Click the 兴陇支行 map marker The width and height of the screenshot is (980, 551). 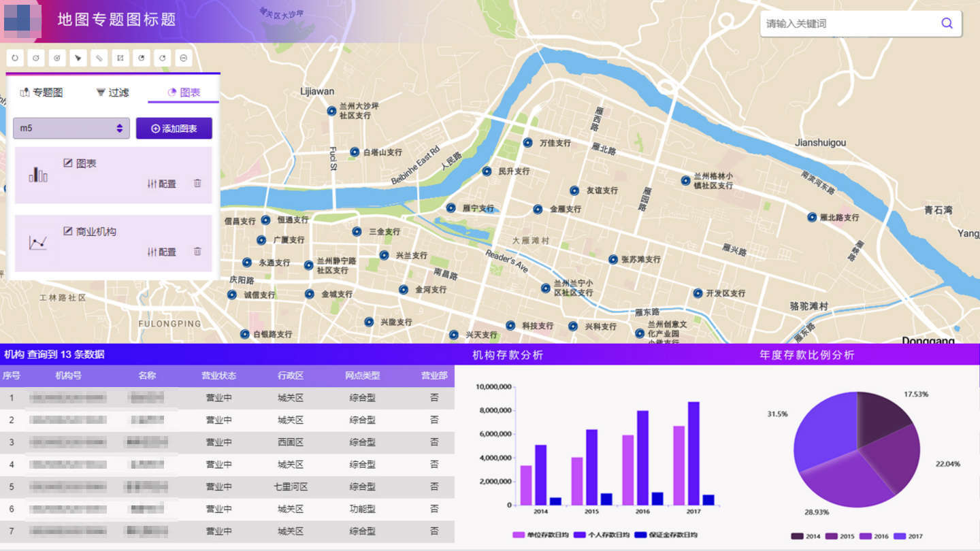[368, 322]
